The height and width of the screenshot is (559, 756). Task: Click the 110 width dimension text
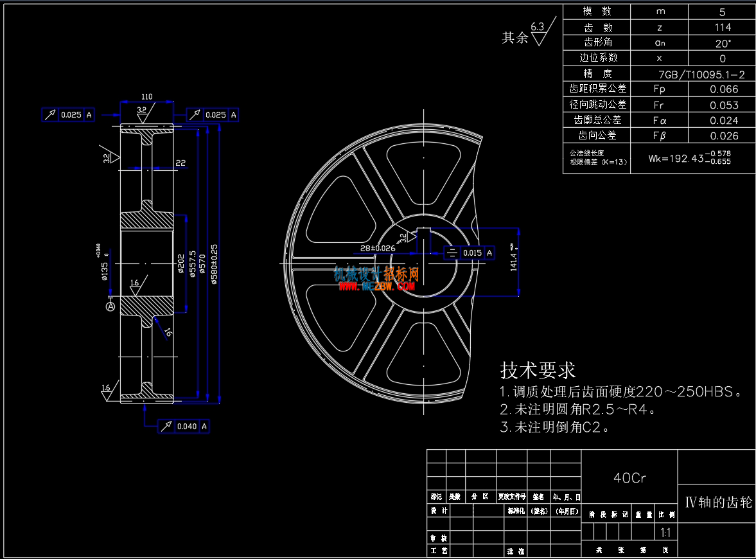pos(147,96)
